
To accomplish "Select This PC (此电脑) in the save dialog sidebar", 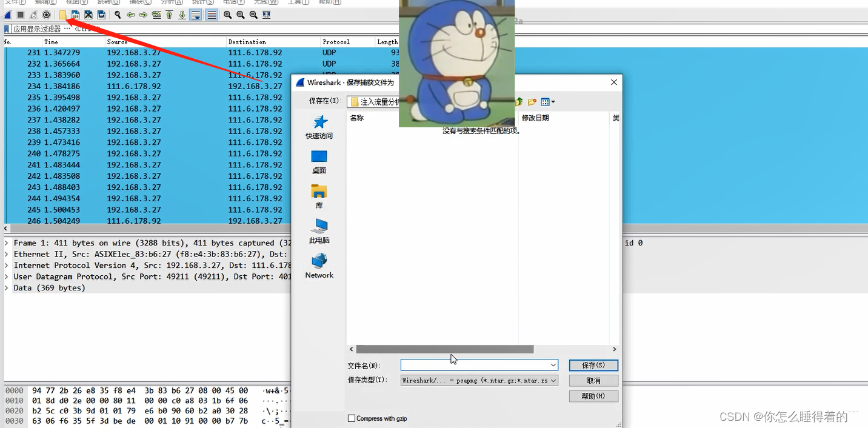I will click(319, 232).
